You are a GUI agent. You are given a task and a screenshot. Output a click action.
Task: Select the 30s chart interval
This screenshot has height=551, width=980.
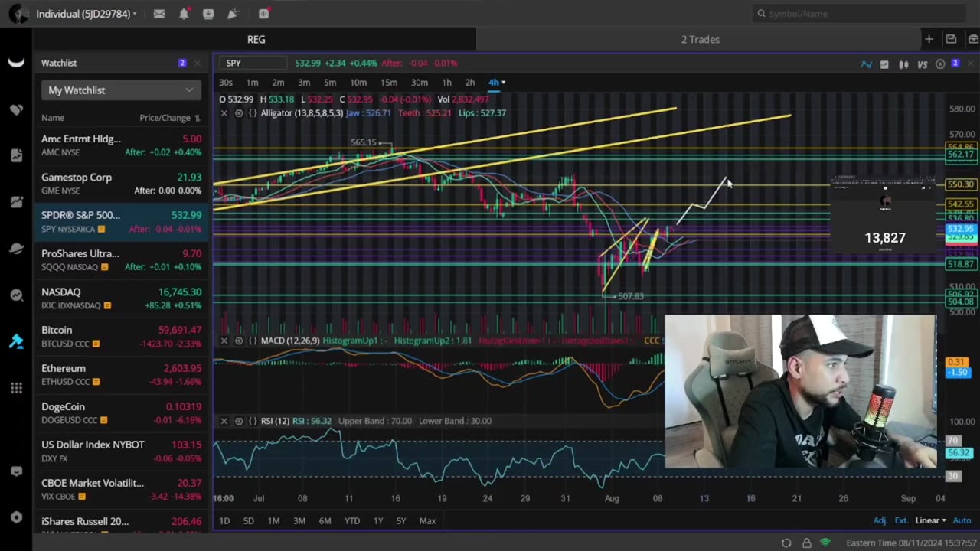point(226,83)
